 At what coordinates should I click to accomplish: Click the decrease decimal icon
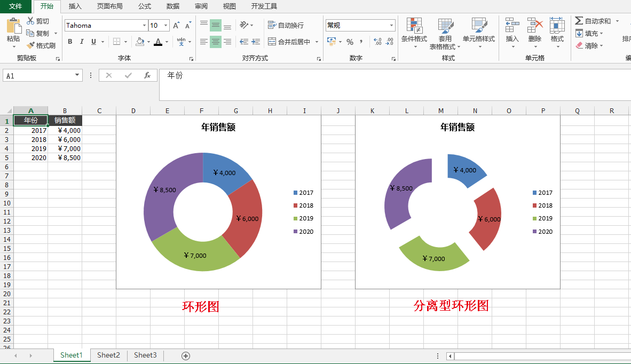[390, 42]
